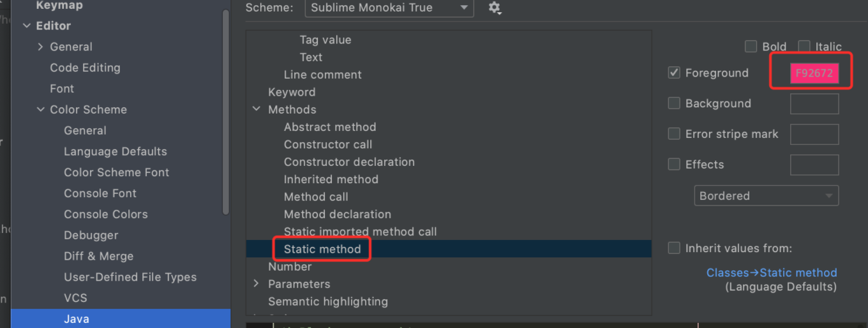
Task: Open the Scheme dropdown Sublime Monokai True
Action: [x=389, y=8]
